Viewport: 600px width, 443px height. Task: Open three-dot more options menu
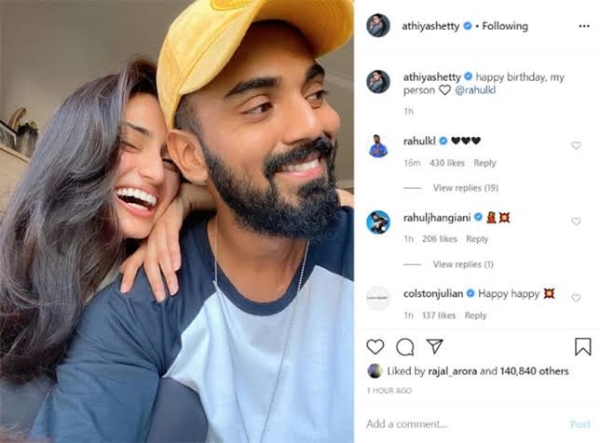coord(584,26)
